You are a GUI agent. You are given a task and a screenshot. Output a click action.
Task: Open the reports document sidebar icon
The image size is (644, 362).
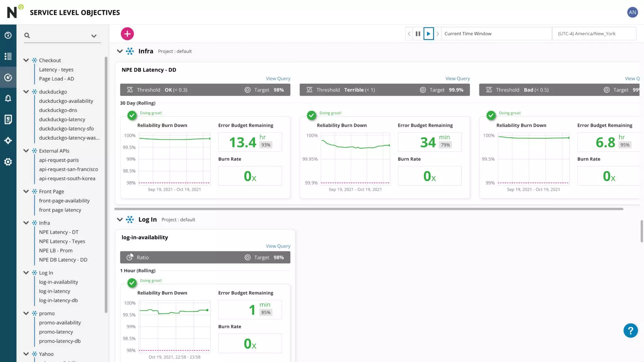point(8,119)
